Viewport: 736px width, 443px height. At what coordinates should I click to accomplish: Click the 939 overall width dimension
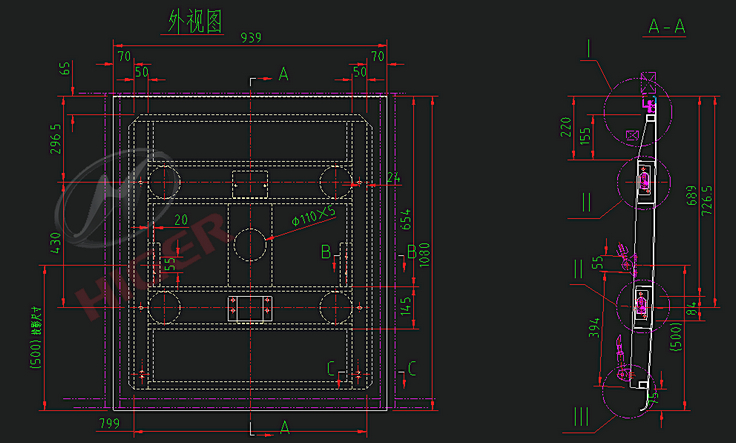pyautogui.click(x=249, y=39)
